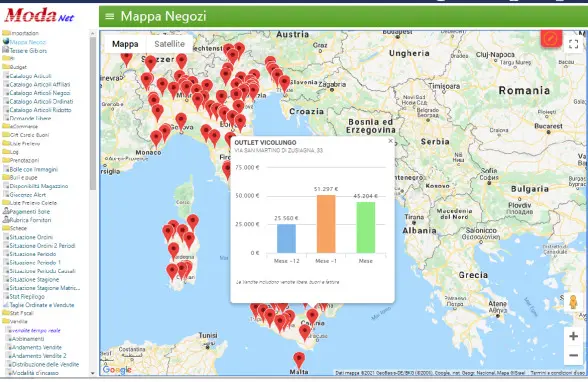Image resolution: width=588 pixels, height=382 pixels.
Task: Click the globe icon next to Mappa Negozi
Action: (6, 41)
